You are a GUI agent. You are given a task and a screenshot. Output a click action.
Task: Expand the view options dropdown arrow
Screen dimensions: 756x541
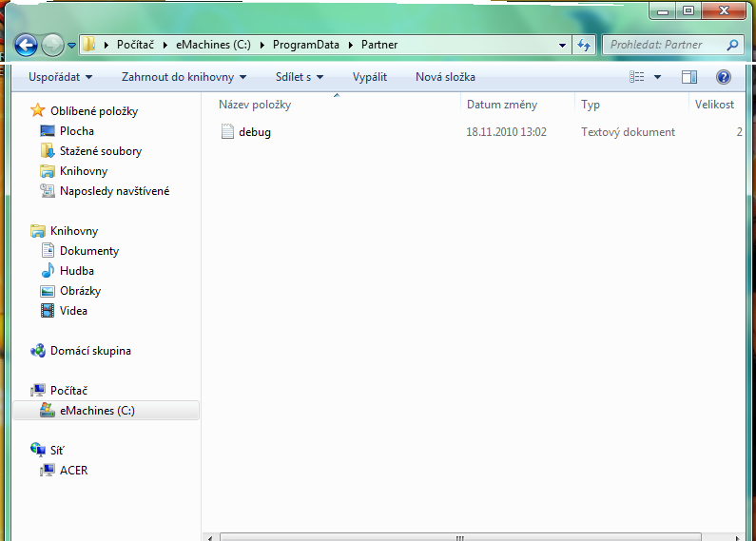[657, 77]
